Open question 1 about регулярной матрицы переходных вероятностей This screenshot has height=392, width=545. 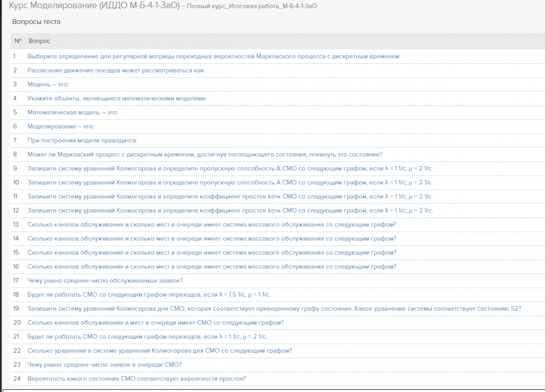214,56
